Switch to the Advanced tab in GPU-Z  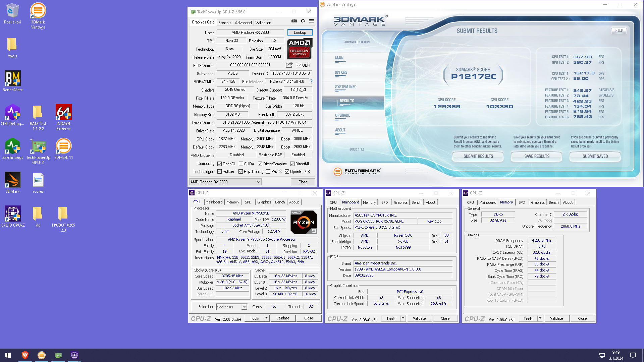[243, 22]
